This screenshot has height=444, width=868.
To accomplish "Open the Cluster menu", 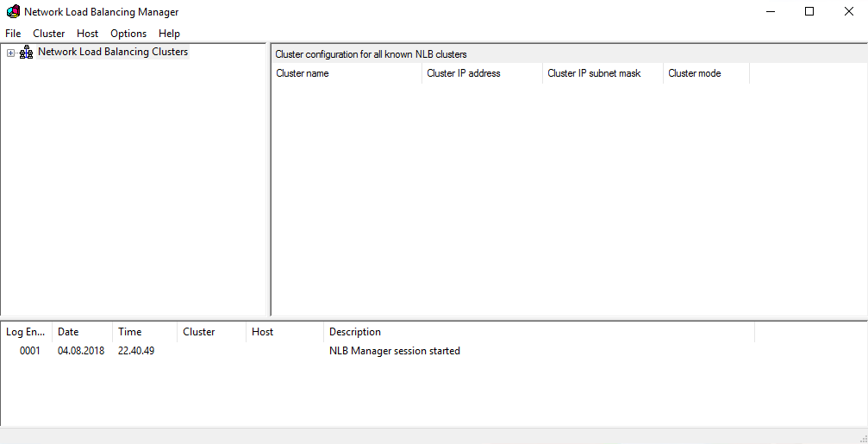I will point(49,34).
